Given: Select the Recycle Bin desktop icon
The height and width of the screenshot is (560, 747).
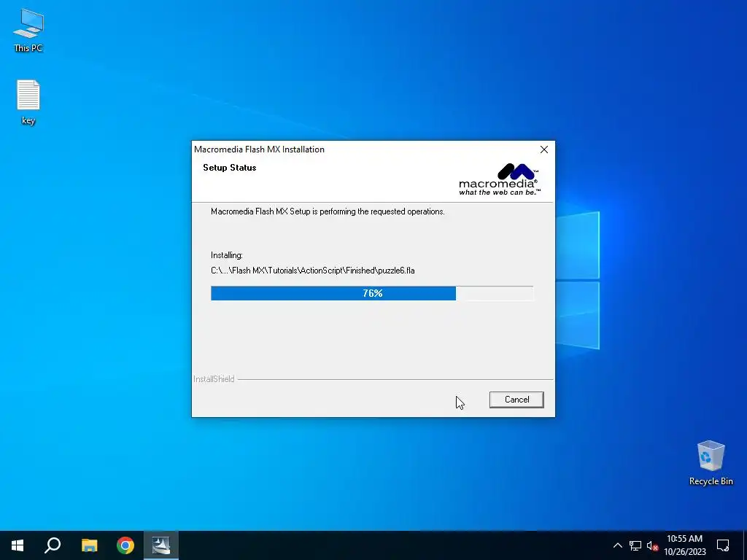Looking at the screenshot, I should (x=711, y=463).
